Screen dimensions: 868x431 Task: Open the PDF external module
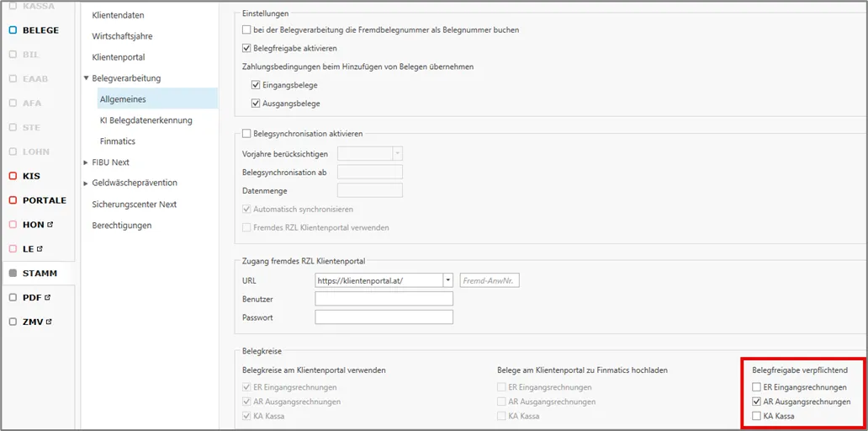tap(30, 297)
